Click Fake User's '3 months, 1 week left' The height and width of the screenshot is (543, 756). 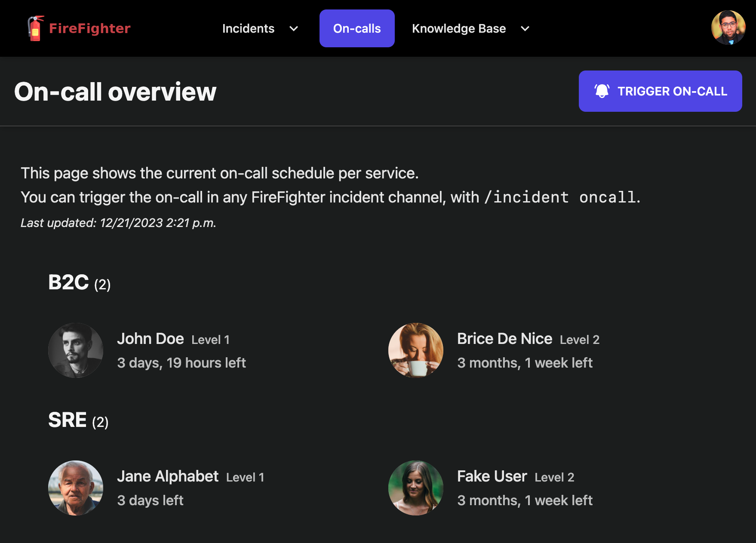[x=525, y=500]
